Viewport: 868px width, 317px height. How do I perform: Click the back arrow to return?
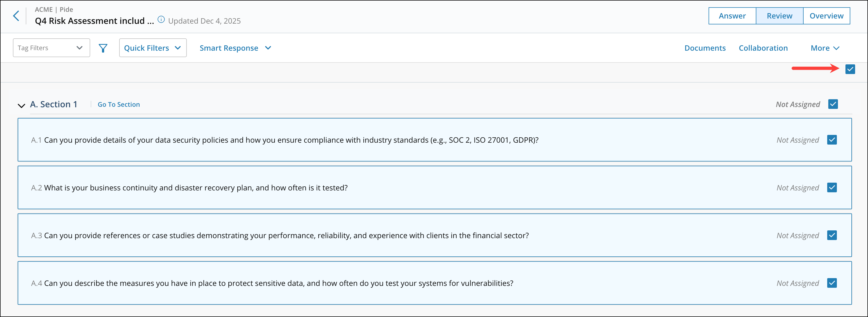click(16, 16)
